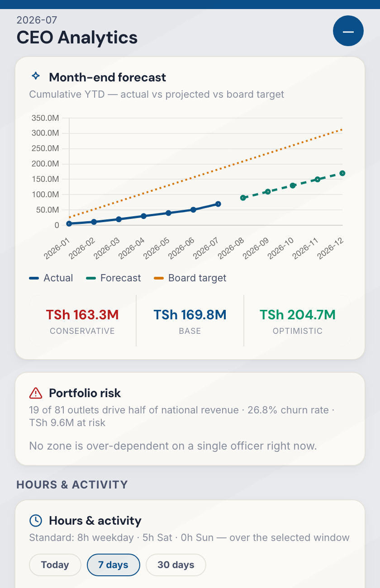Select the Today time window
380x588 pixels.
[55, 565]
